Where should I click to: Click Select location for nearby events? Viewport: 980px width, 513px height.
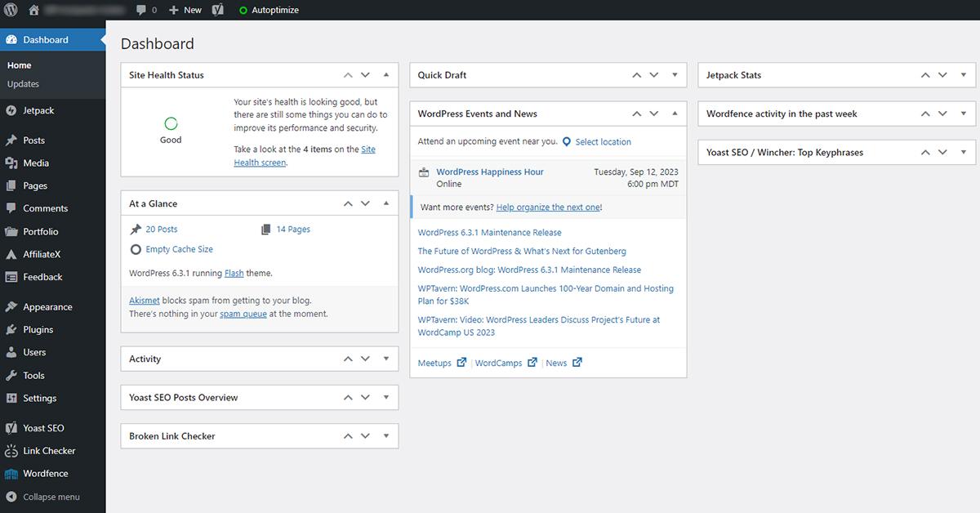pyautogui.click(x=603, y=142)
